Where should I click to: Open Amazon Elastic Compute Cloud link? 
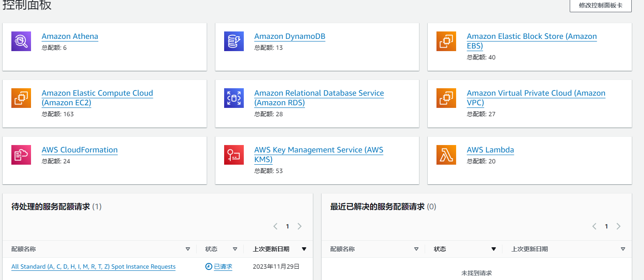point(97,98)
